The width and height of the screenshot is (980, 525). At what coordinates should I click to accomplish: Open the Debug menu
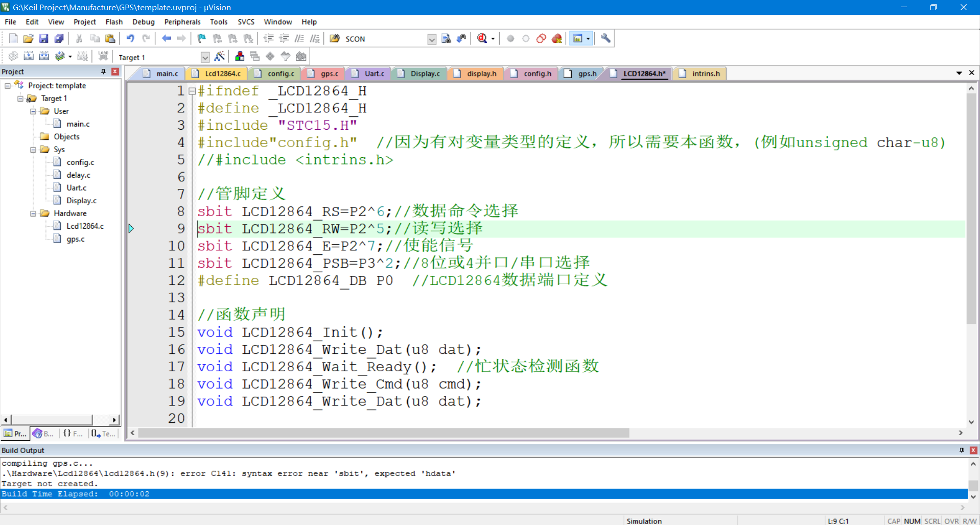(144, 22)
